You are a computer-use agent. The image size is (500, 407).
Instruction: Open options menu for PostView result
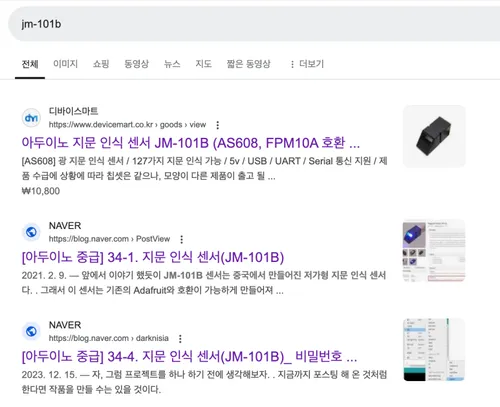tap(182, 239)
